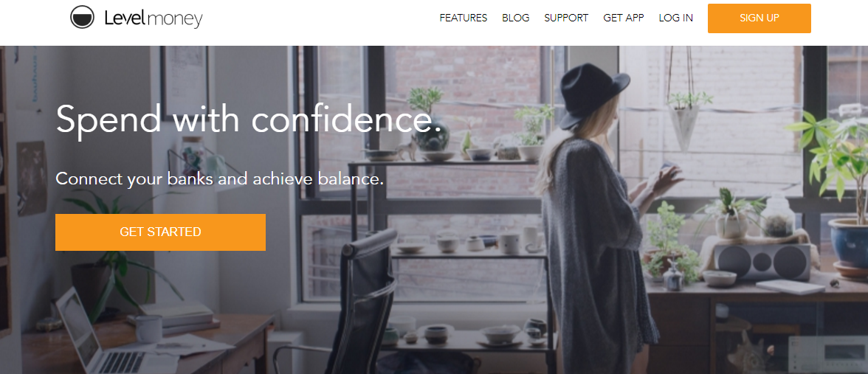Click the blue plant pot
The height and width of the screenshot is (374, 868).
(850, 242)
